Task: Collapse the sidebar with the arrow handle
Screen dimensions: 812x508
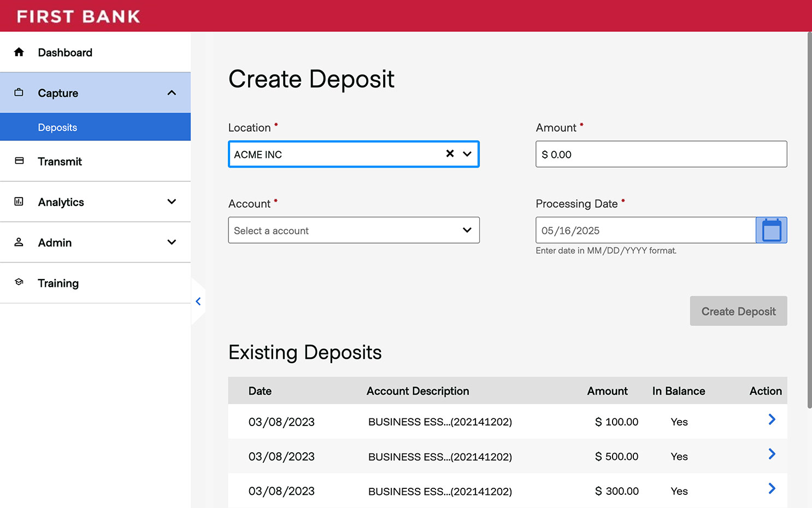Action: coord(198,302)
